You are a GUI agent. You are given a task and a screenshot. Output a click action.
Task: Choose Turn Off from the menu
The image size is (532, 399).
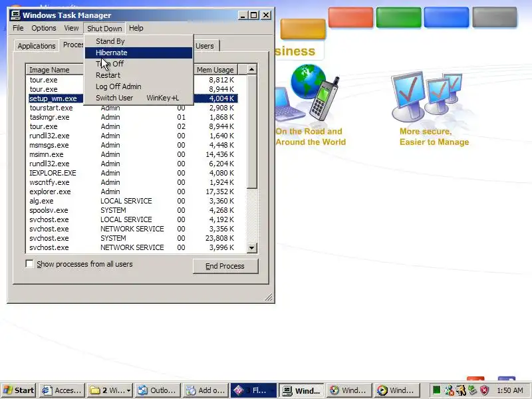coord(138,64)
